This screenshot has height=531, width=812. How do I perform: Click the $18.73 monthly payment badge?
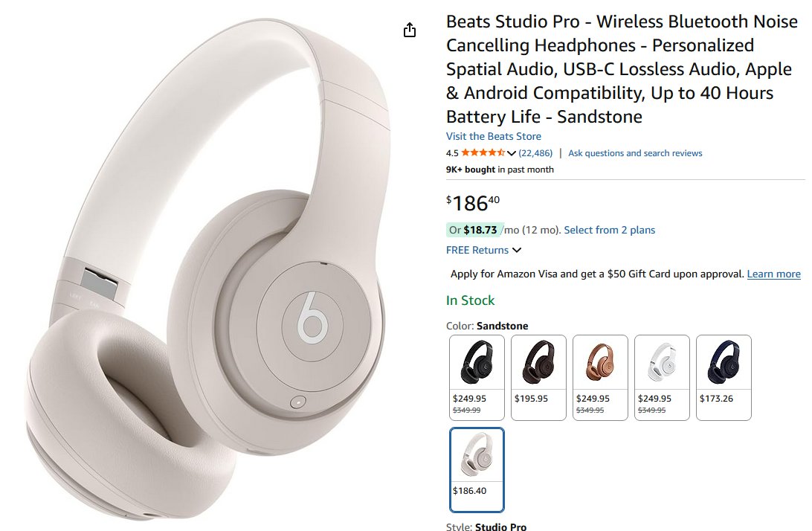474,230
